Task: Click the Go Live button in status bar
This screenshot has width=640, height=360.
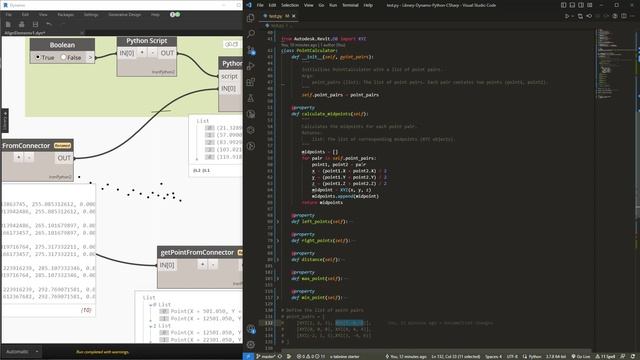Action: tap(580, 356)
